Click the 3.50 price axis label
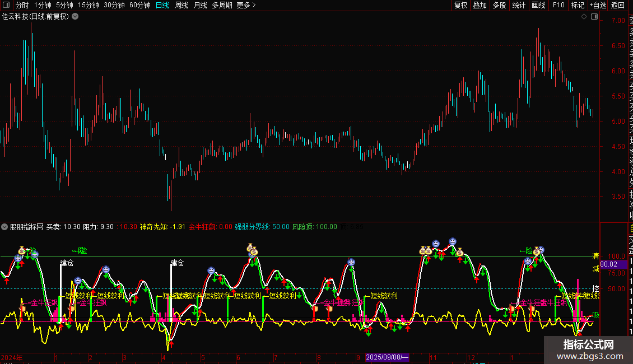 click(618, 197)
